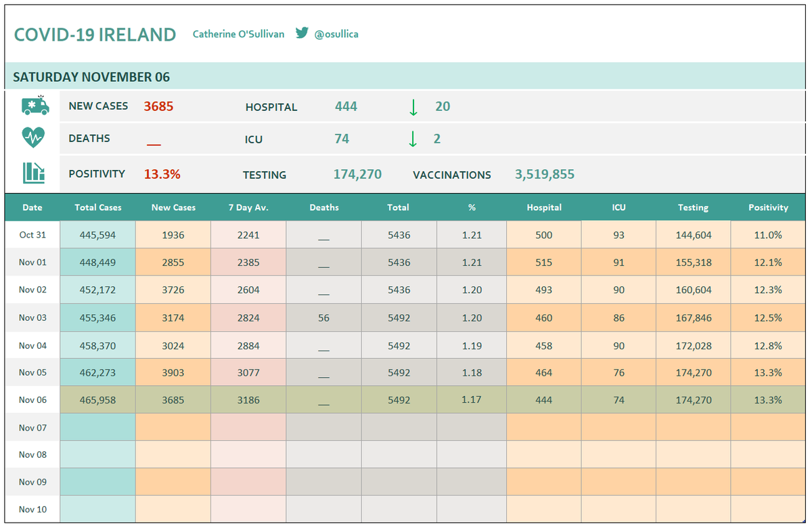Select the SATURDAY NOVEMBER 06 date heading
Screen dimensions: 812x528
click(x=91, y=77)
